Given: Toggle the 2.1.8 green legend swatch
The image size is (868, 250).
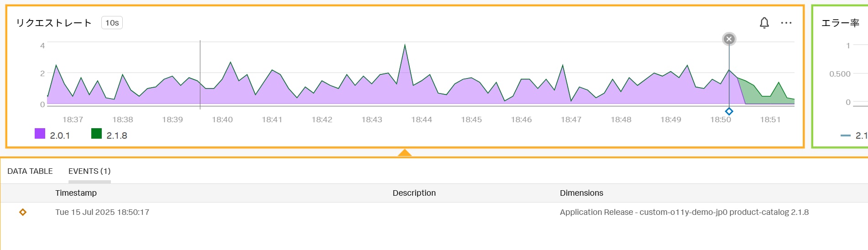Looking at the screenshot, I should click(x=96, y=134).
